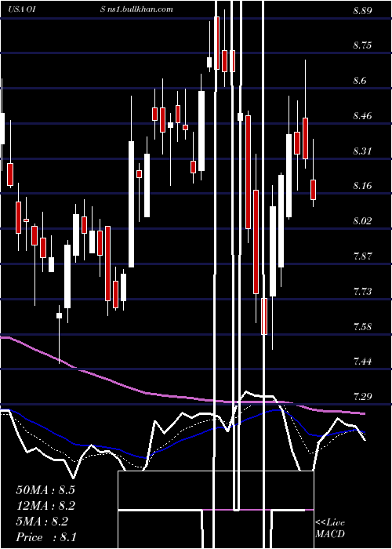Image resolution: width=392 pixels, height=549 pixels.
Task: Click the Live MACD label
Action: [x=330, y=528]
